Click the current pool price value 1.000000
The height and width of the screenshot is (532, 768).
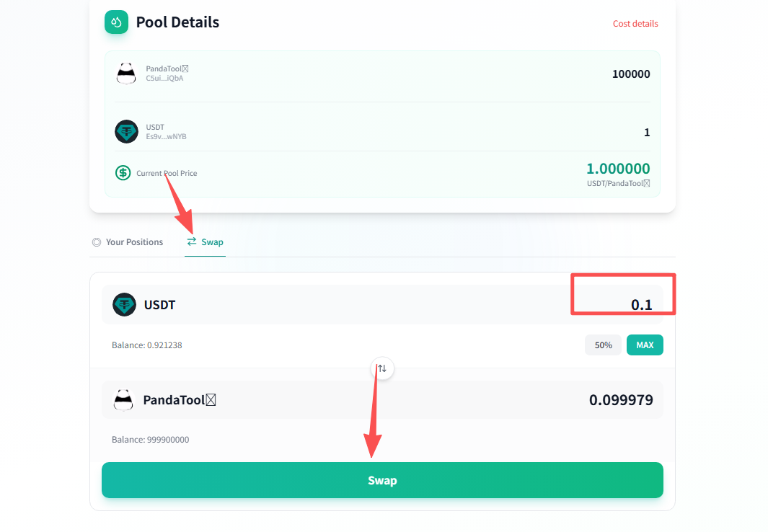618,169
